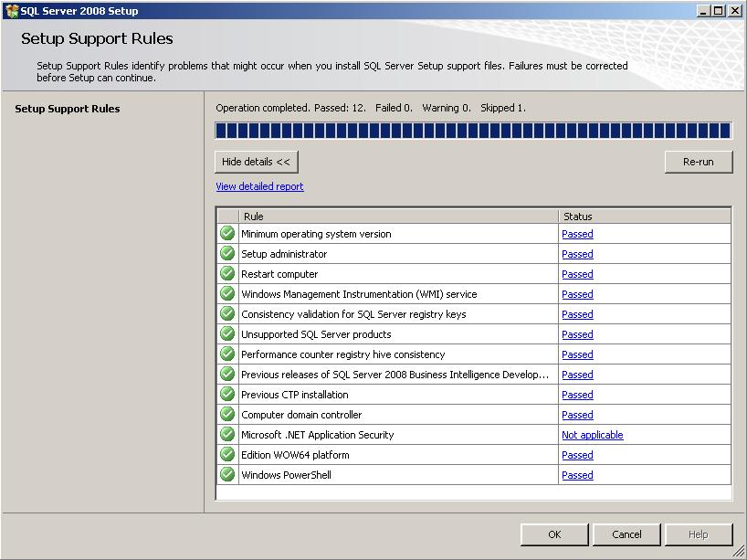
Task: Open Passed status for Windows PowerShell
Action: (x=577, y=475)
